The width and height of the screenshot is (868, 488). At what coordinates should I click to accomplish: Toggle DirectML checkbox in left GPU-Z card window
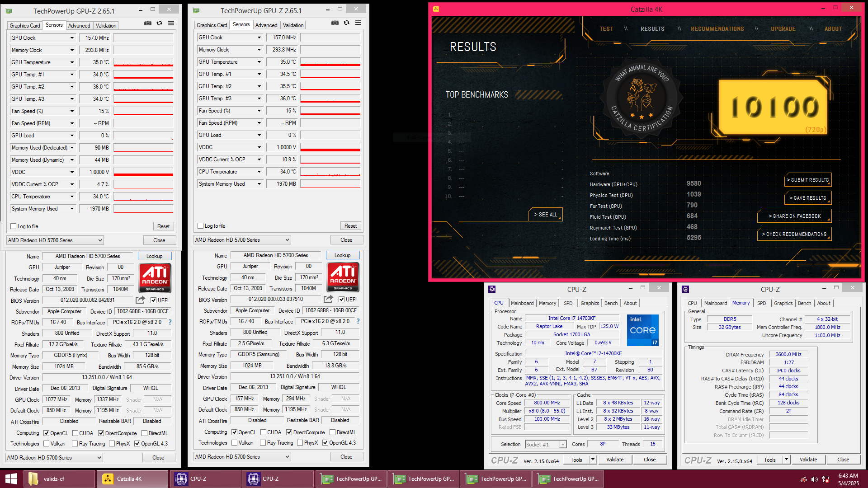pos(145,433)
